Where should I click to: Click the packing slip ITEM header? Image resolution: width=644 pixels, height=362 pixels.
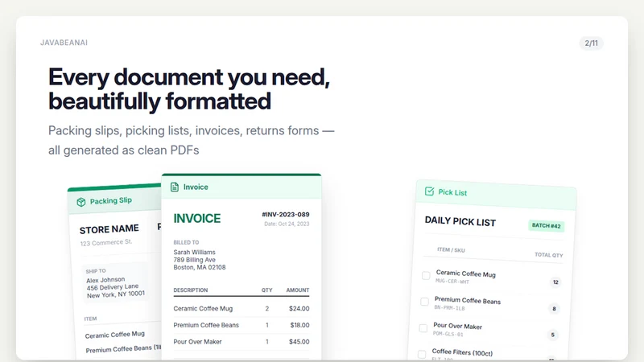point(90,319)
